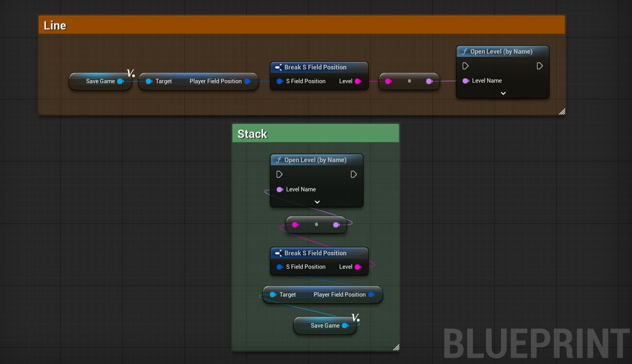Click conversion node purple output pin in Line comment
The width and height of the screenshot is (632, 364).
pyautogui.click(x=429, y=82)
